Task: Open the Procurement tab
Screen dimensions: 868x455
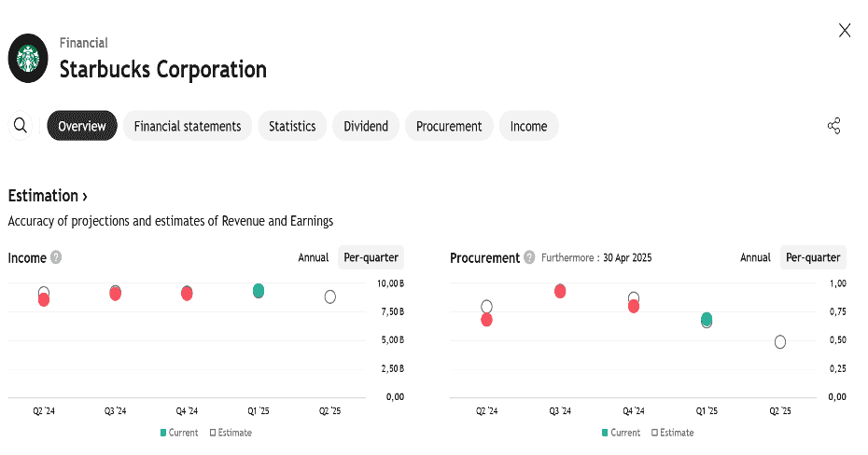Action: coord(449,126)
